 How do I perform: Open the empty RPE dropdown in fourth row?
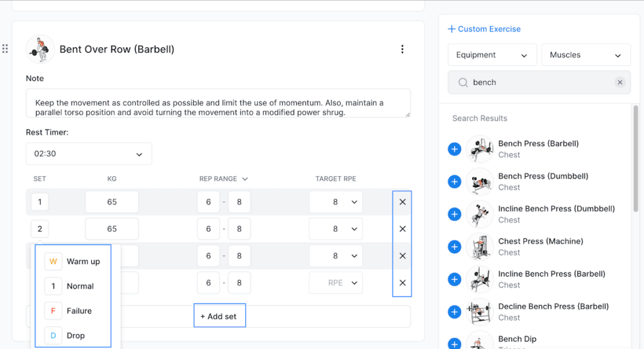pyautogui.click(x=336, y=283)
